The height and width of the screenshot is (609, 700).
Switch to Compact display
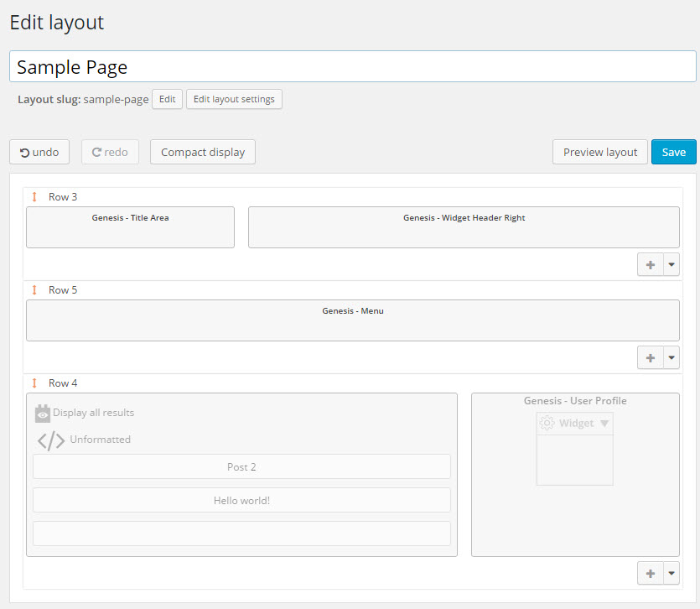[x=203, y=152]
